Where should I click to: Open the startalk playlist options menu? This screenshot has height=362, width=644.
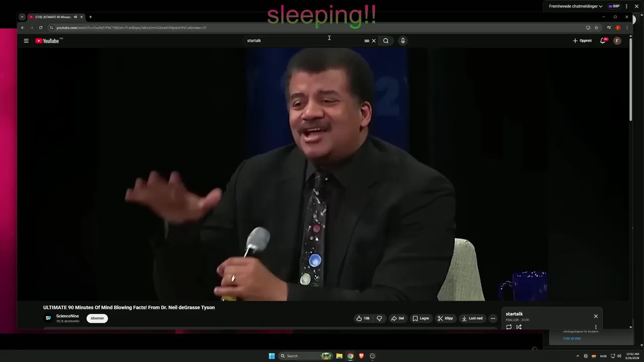click(x=596, y=327)
